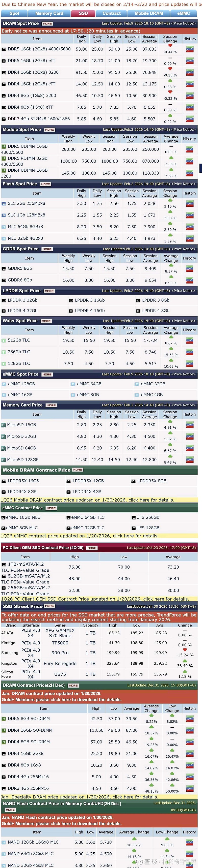Show history chart for 512Gb TLC wafer

pos(190,341)
